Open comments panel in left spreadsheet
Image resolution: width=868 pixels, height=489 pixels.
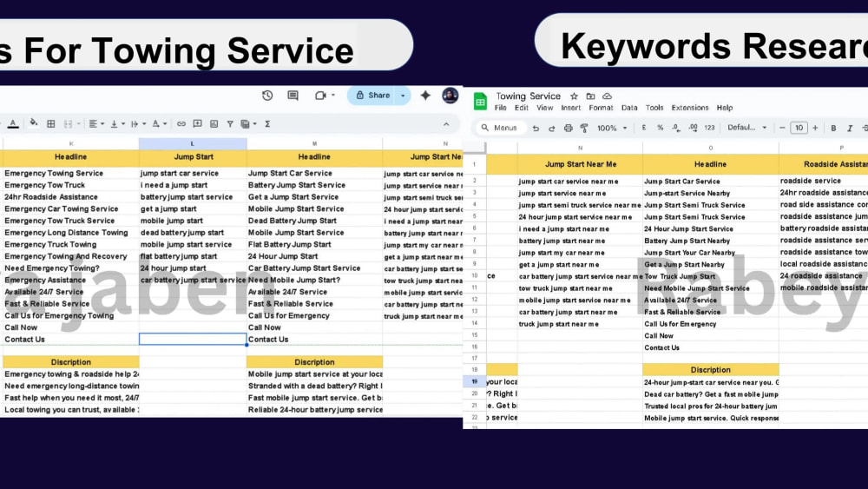pos(293,96)
